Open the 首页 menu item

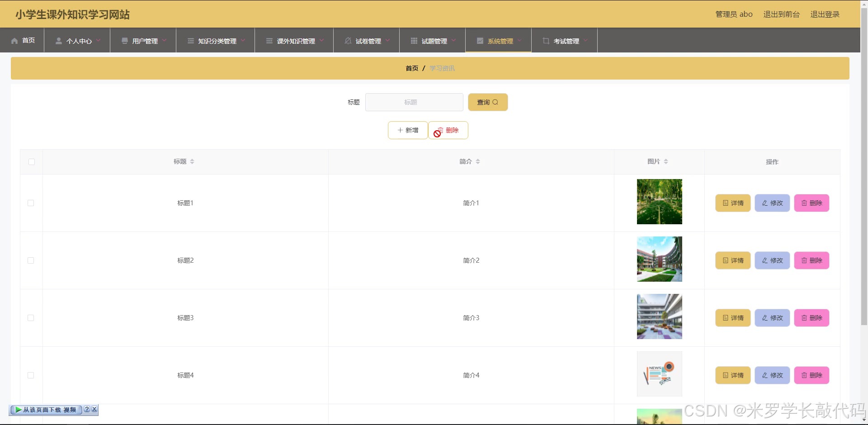[x=22, y=40]
